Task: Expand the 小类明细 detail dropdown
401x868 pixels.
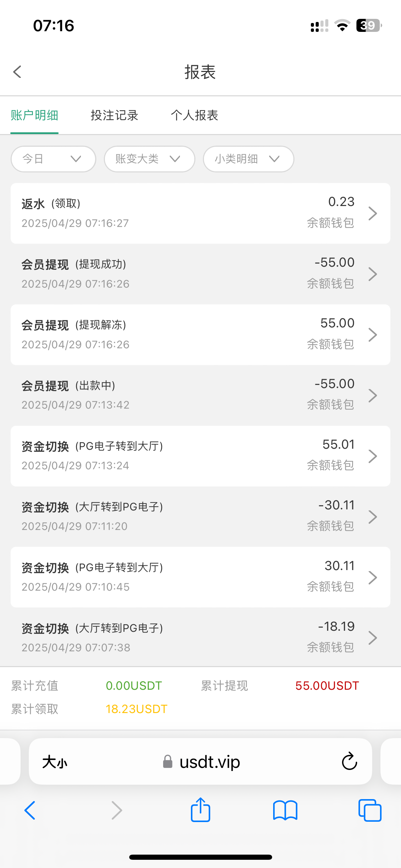Action: (x=248, y=159)
